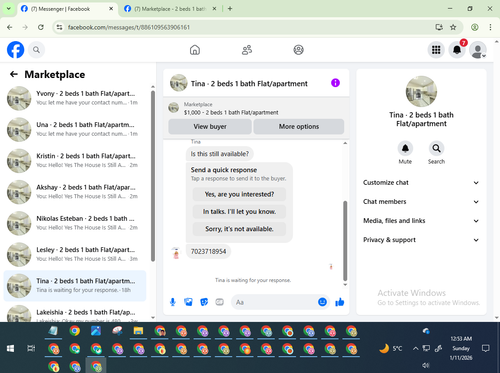500x373 pixels.
Task: Open Lesley conversation
Action: pos(75,254)
